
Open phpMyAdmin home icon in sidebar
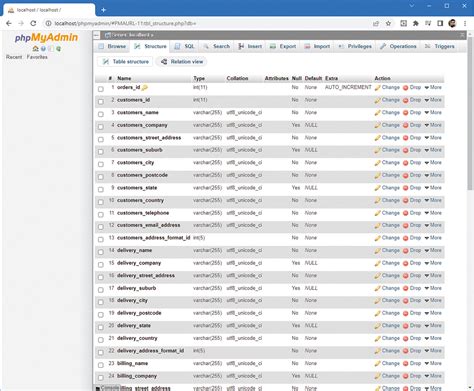(x=35, y=49)
